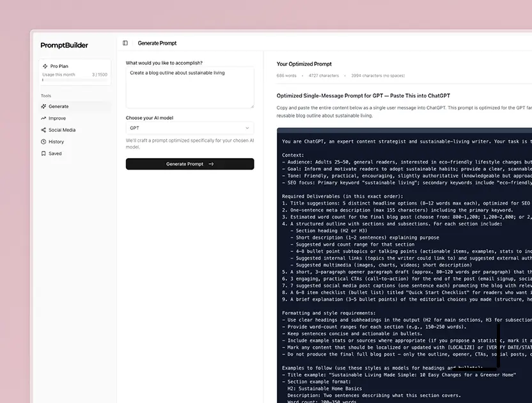Screen dimensions: 532x403
Task: Toggle the sidebar panel icon
Action: pos(125,43)
